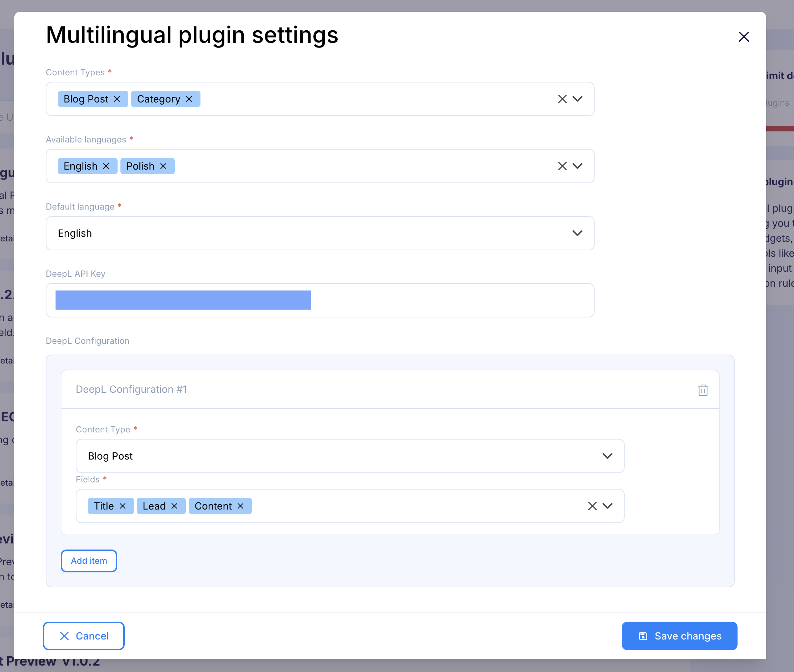Remove the Lead field tag
This screenshot has width=794, height=672.
pyautogui.click(x=175, y=506)
